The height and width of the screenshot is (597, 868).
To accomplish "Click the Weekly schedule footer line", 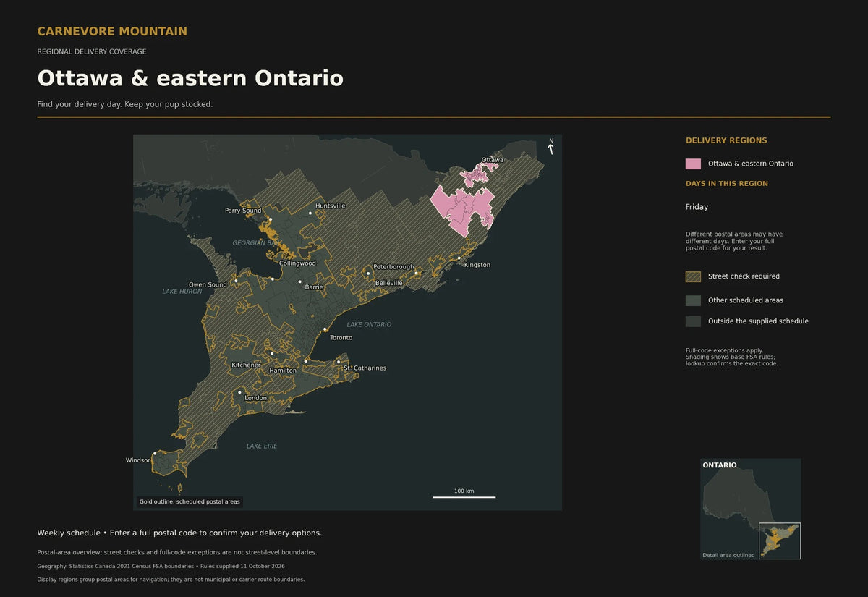I will (179, 533).
